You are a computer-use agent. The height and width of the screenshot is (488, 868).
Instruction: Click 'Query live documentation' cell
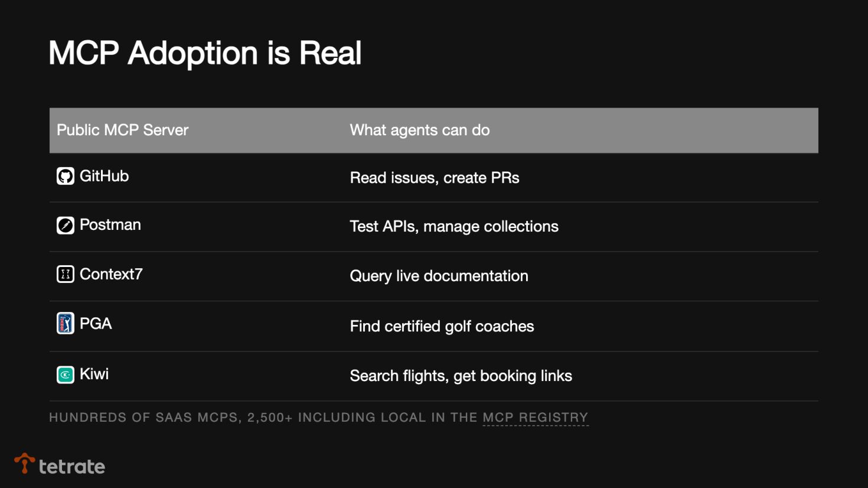[x=439, y=276]
